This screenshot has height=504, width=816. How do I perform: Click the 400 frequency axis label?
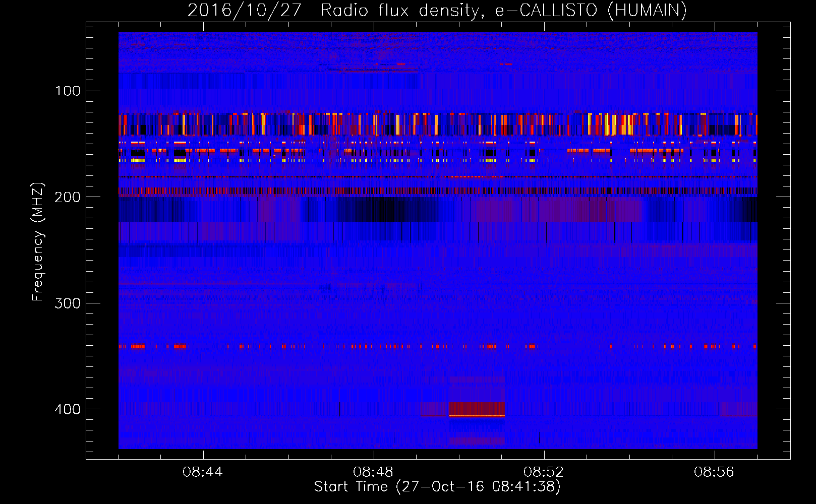68,409
